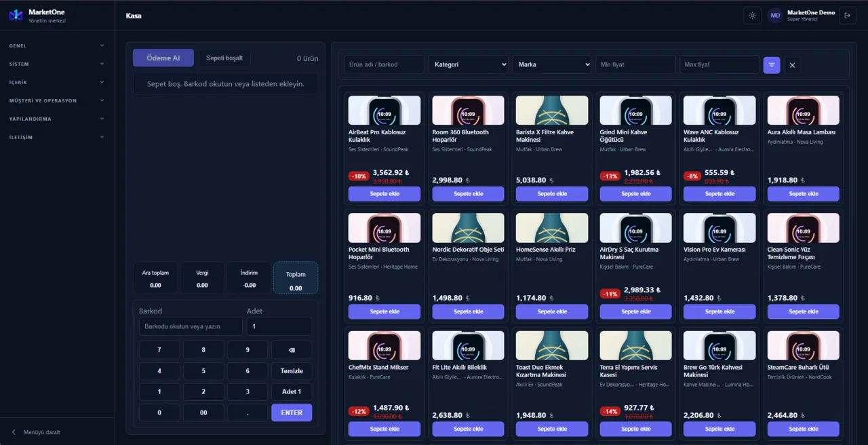The height and width of the screenshot is (445, 868).
Task: Focus the Max fiyat input
Action: coord(719,64)
